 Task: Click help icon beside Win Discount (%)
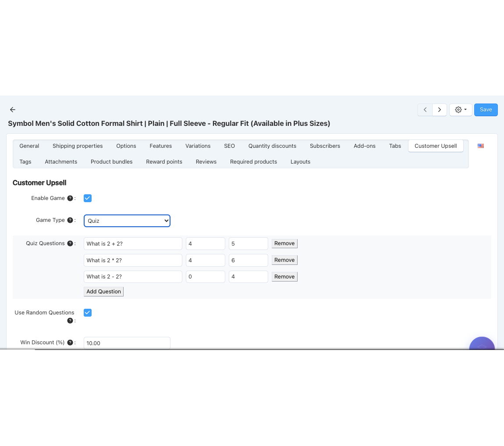coord(70,343)
